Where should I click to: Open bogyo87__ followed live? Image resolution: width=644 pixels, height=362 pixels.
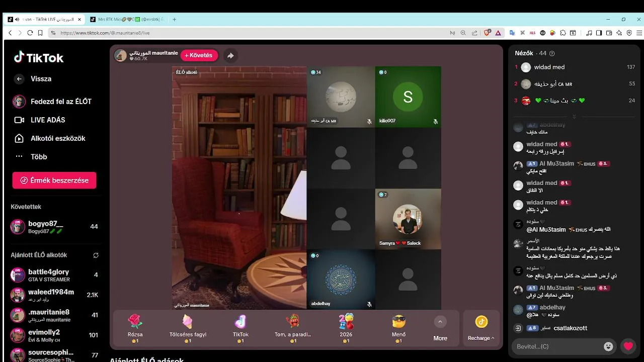pos(54,227)
